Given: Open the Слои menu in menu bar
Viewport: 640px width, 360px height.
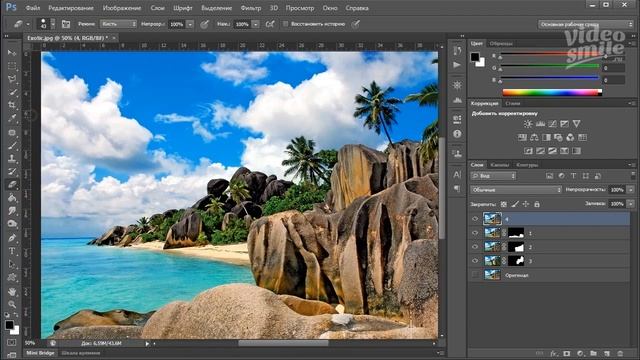Looking at the screenshot, I should click(x=157, y=8).
